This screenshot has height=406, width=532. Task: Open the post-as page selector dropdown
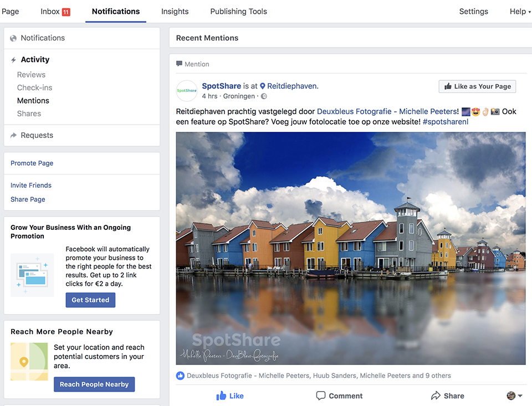(x=514, y=395)
